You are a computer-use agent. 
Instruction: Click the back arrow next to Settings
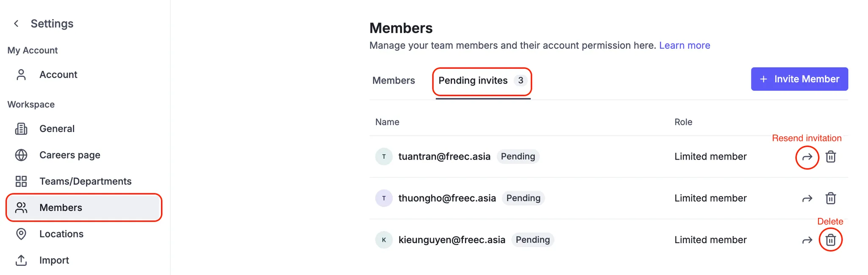coord(16,24)
